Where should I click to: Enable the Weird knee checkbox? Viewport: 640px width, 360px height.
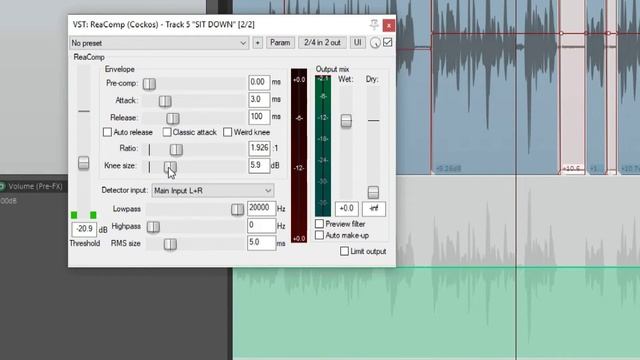tap(228, 132)
